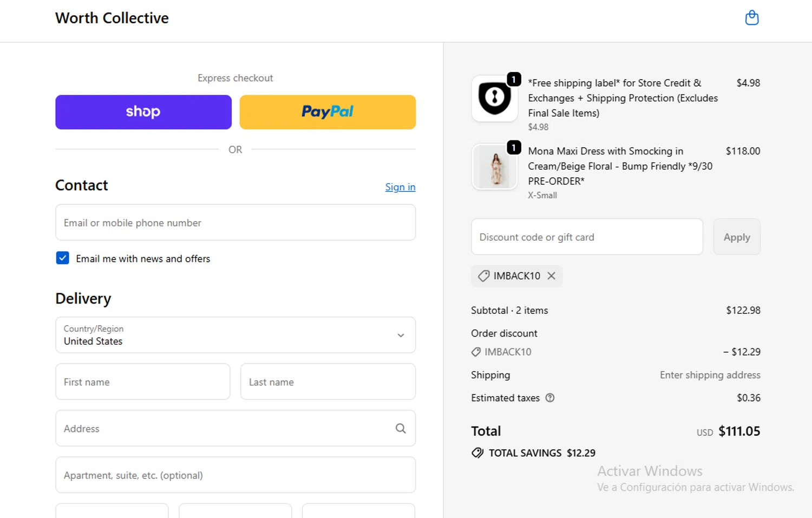812x518 pixels.
Task: Click the TOTAL SAVINGS $12.29 text
Action: 542,453
